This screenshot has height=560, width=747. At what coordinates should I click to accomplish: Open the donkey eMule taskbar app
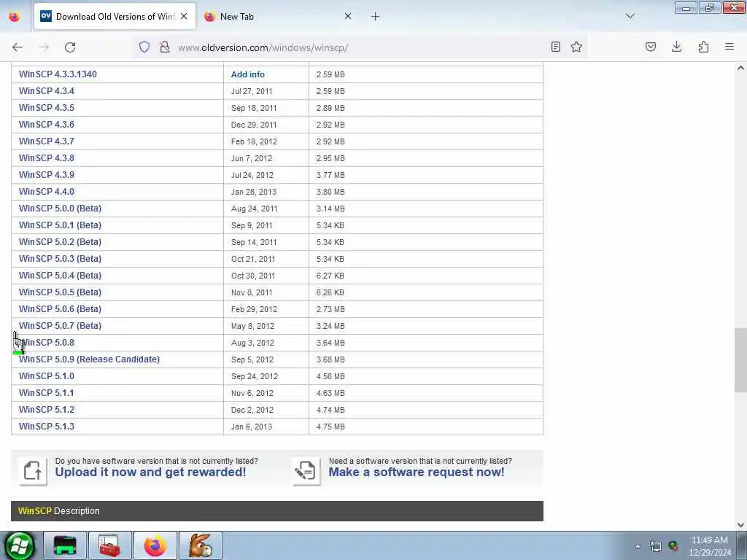pos(201,545)
